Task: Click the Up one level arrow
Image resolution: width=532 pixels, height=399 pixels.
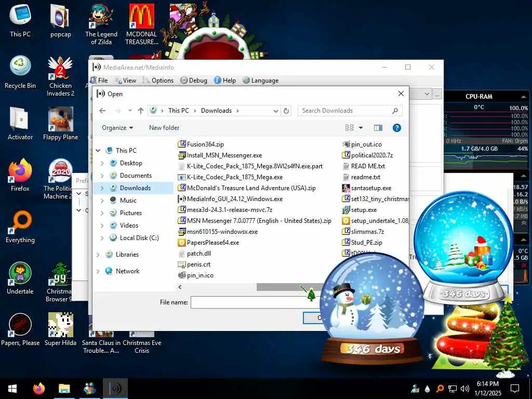Action: 141,111
